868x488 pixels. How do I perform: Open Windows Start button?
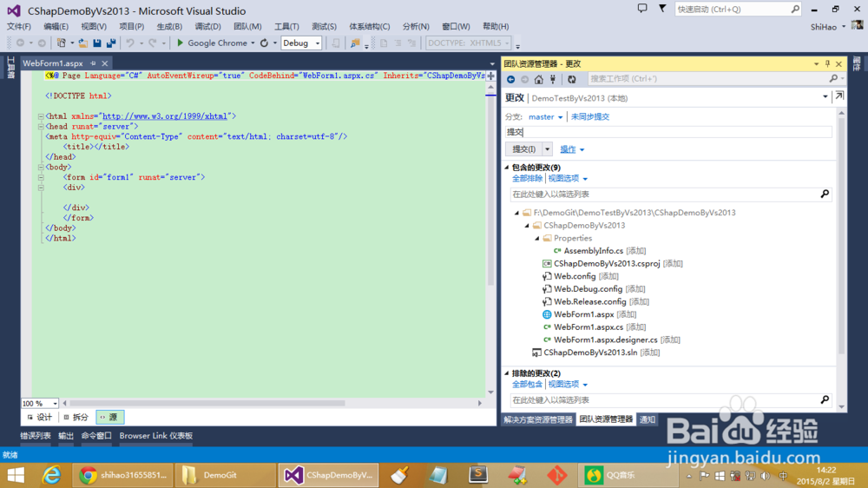pos(16,475)
